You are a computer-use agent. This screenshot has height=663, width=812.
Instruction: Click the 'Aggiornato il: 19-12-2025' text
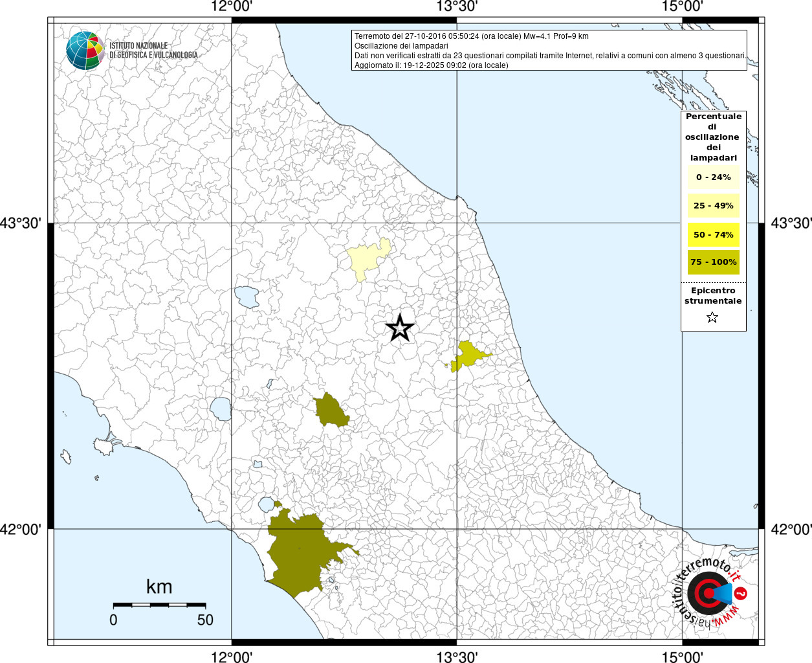click(x=432, y=65)
